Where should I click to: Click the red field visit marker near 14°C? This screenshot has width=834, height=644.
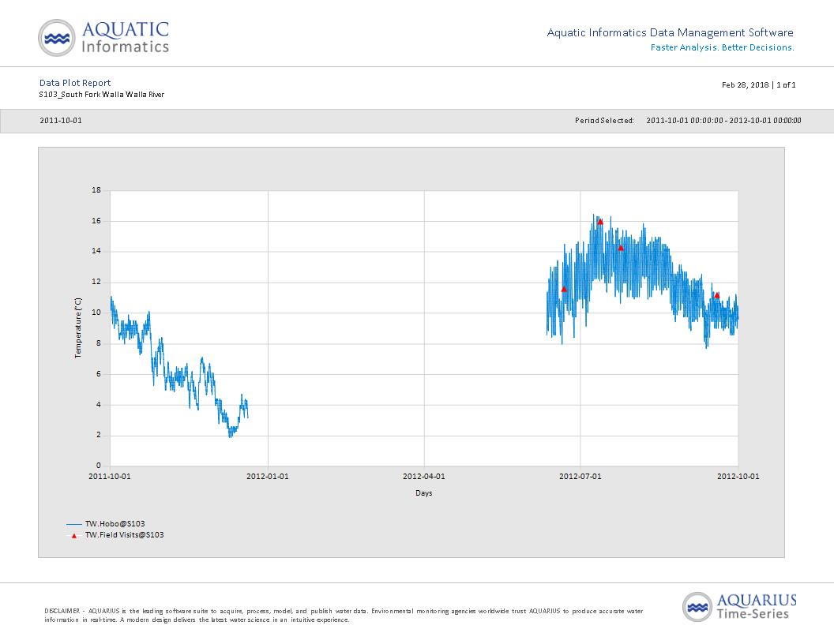(x=620, y=248)
